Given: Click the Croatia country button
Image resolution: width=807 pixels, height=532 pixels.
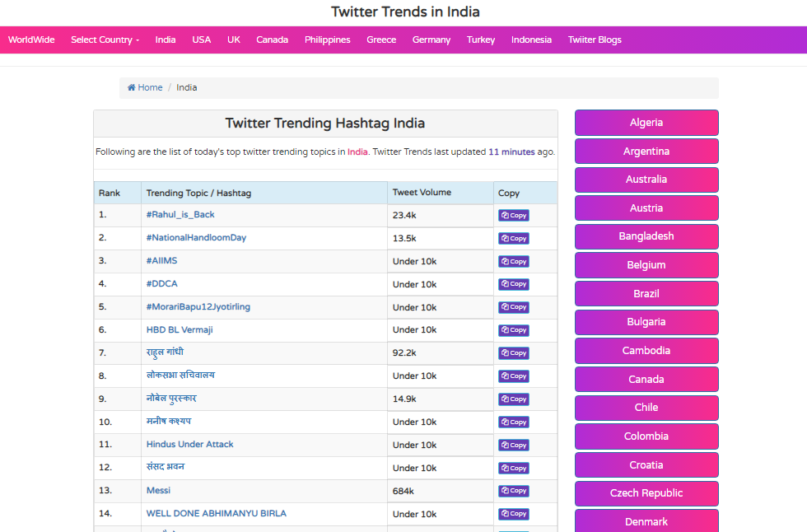Looking at the screenshot, I should (646, 465).
